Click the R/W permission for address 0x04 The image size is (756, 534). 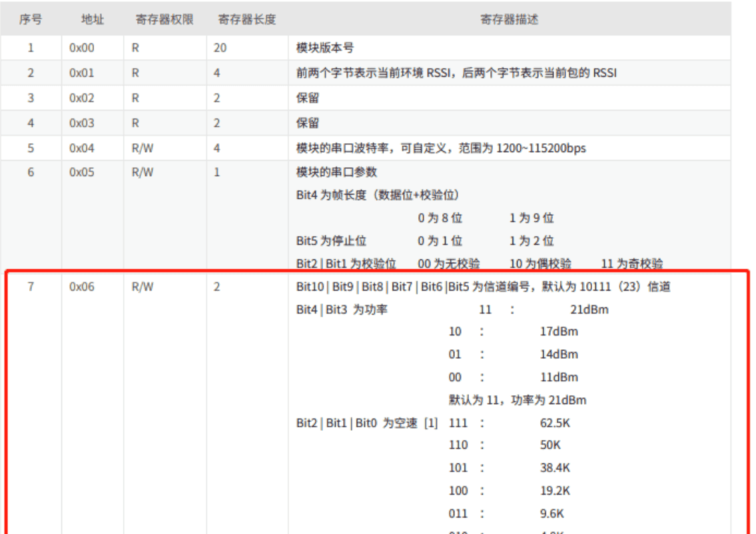pos(141,148)
